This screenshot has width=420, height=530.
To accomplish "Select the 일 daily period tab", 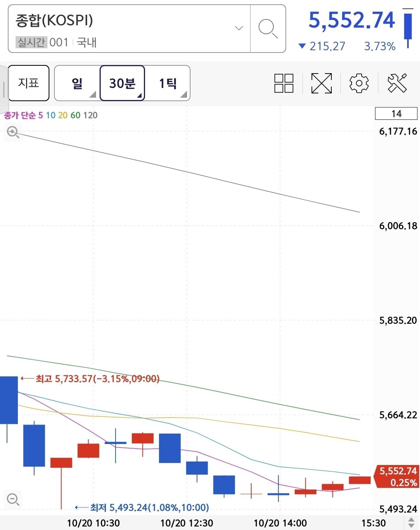I will (x=77, y=83).
